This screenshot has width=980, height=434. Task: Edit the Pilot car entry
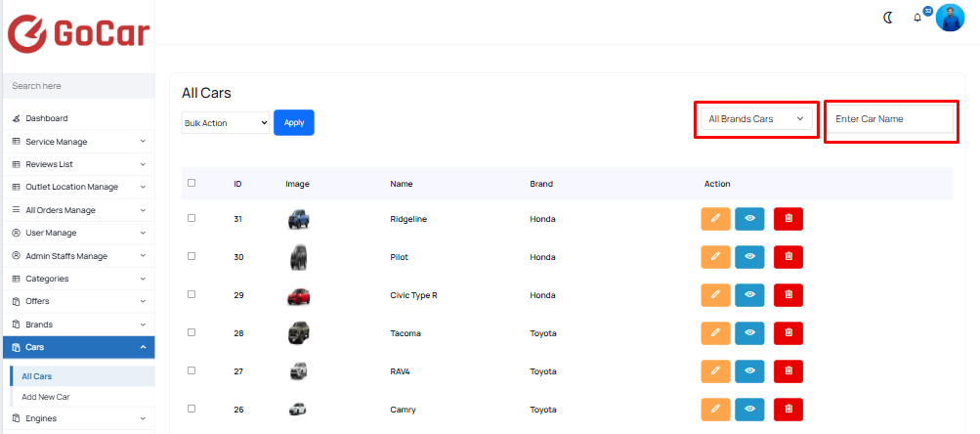715,257
